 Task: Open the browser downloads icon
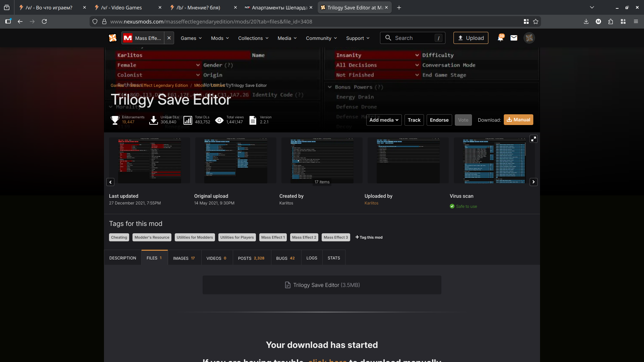coord(586,21)
